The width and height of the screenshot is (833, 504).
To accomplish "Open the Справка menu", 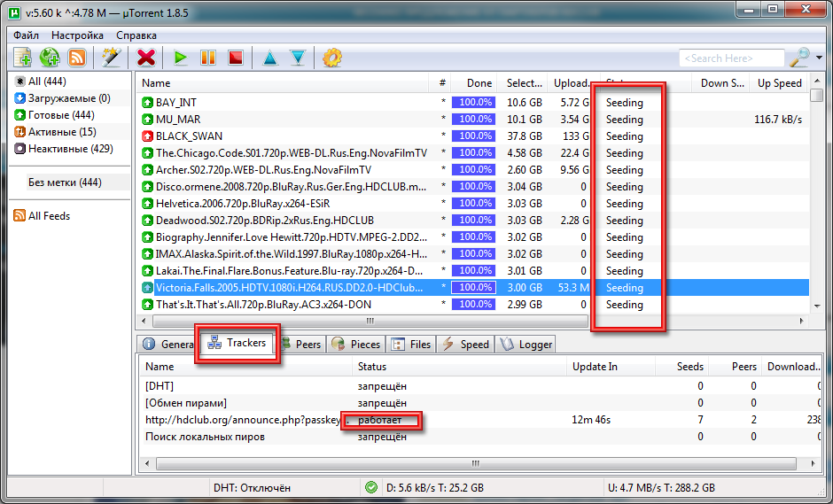I will pos(136,35).
